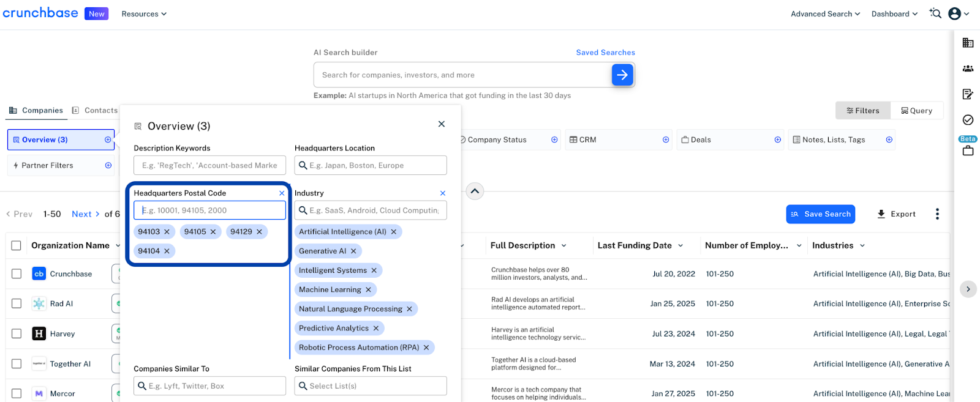This screenshot has height=402, width=980.
Task: Go to the Next page of results
Action: 86,214
